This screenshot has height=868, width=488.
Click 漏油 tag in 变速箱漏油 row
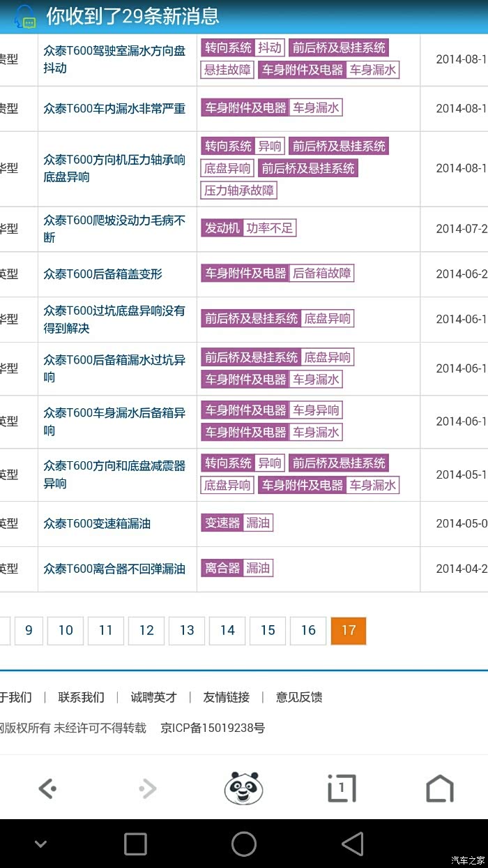point(258,523)
